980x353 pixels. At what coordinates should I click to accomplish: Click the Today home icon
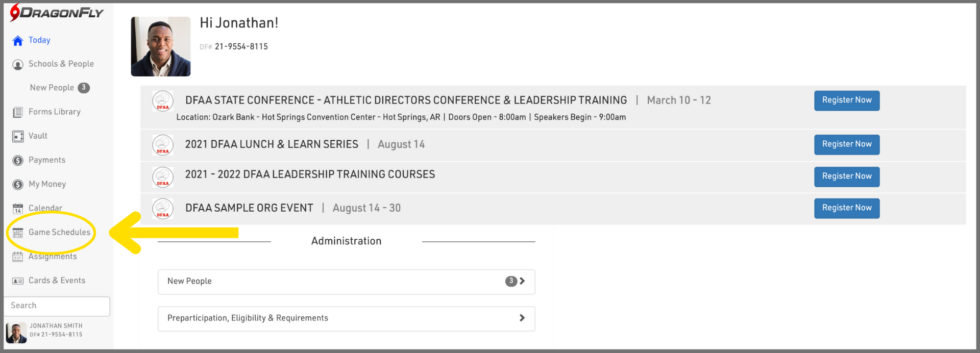point(18,41)
